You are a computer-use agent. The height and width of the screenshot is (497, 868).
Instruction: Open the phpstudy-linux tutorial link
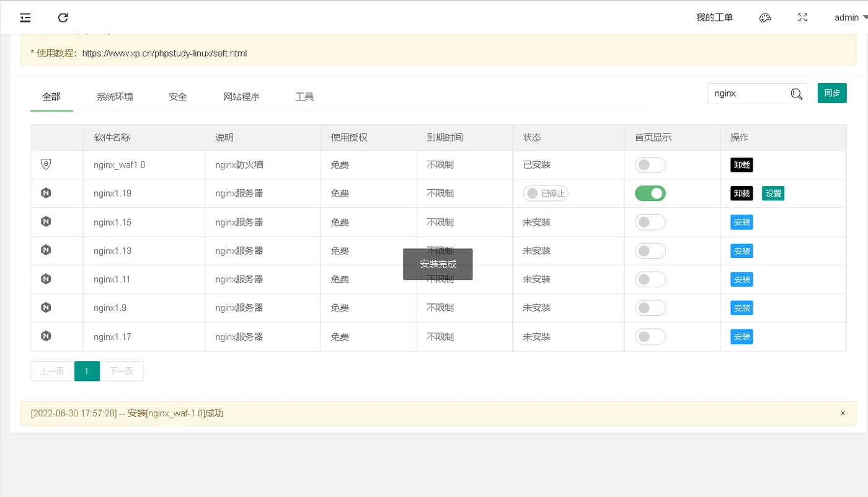pyautogui.click(x=164, y=53)
